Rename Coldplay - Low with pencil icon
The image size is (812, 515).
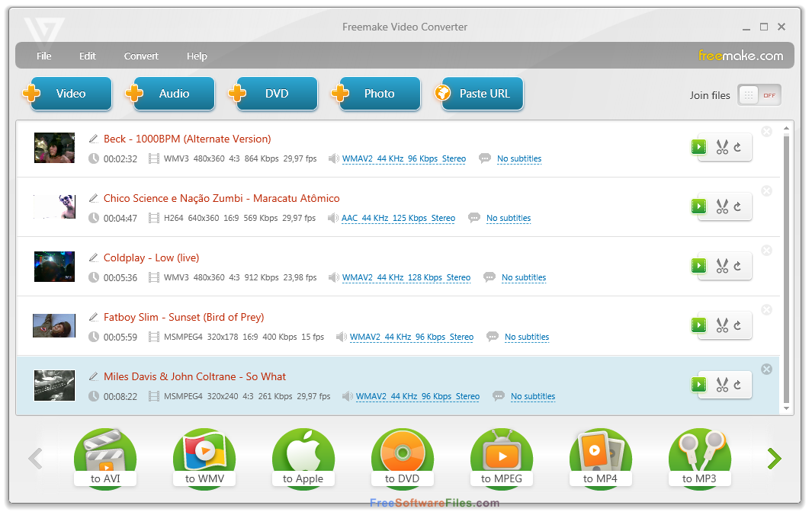pyautogui.click(x=94, y=257)
